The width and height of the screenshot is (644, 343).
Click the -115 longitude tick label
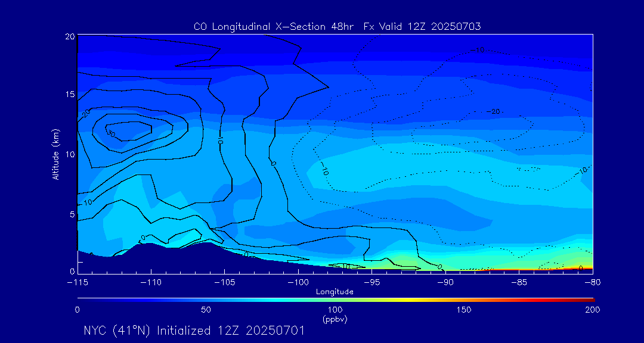[78, 283]
